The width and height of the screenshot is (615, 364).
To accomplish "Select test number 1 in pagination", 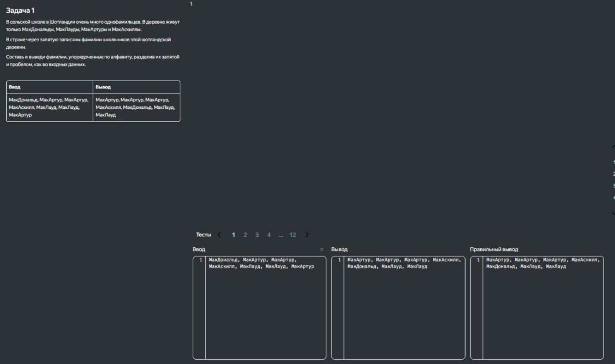I will [233, 235].
